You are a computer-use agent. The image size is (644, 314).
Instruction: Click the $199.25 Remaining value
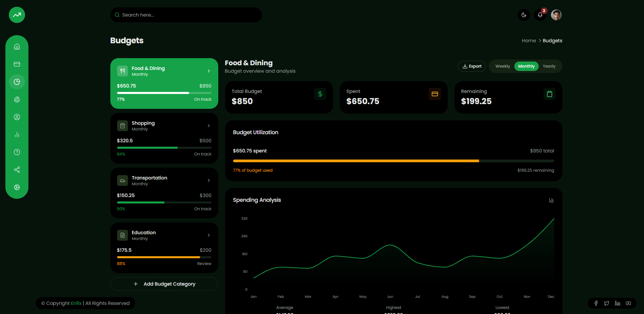(x=476, y=101)
